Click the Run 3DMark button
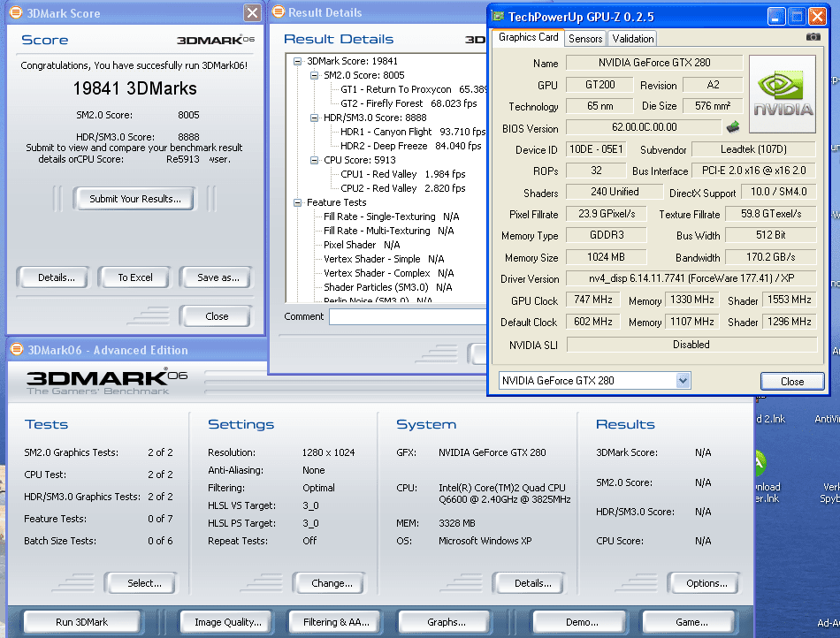Image resolution: width=840 pixels, height=638 pixels. [x=81, y=622]
